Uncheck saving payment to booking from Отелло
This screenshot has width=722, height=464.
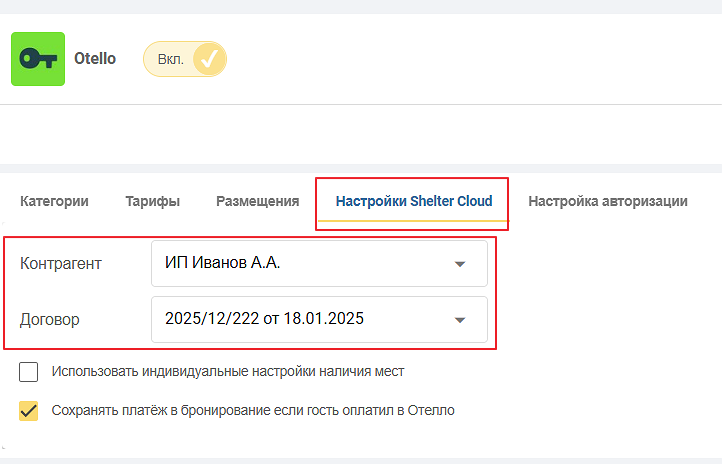point(29,411)
